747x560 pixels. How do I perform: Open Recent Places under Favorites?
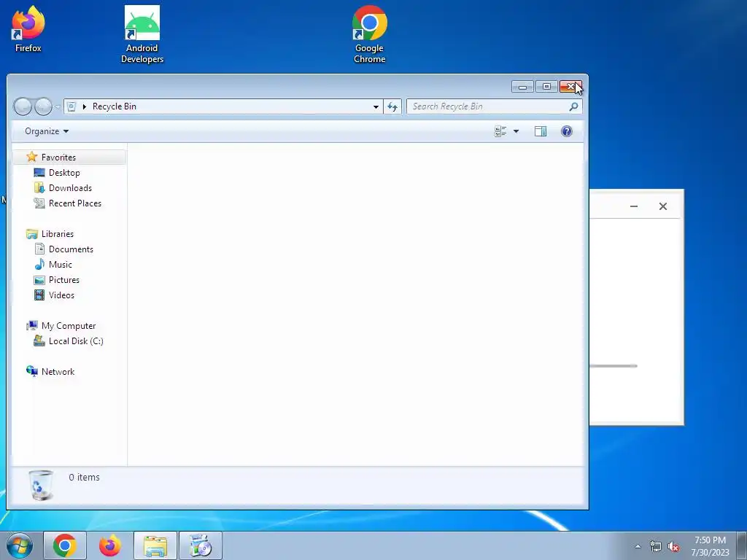tap(75, 203)
